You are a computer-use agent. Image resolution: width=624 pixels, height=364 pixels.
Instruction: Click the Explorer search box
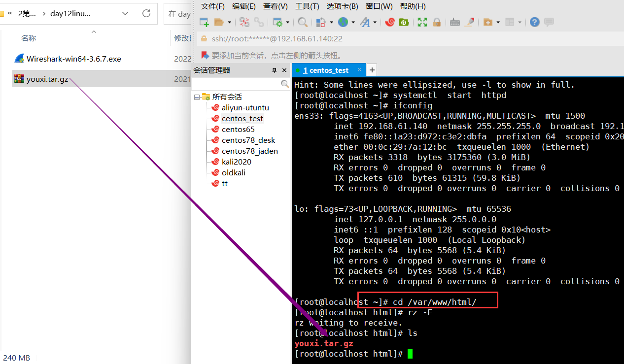[x=177, y=14]
